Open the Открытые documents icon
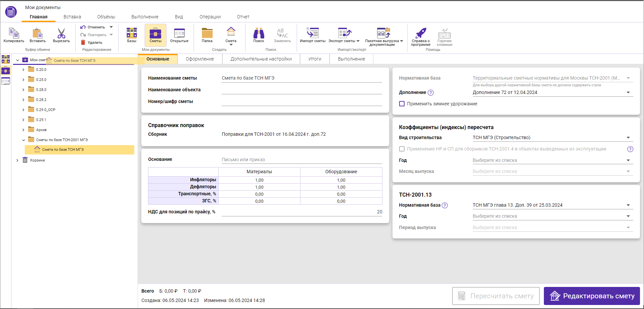 click(180, 33)
